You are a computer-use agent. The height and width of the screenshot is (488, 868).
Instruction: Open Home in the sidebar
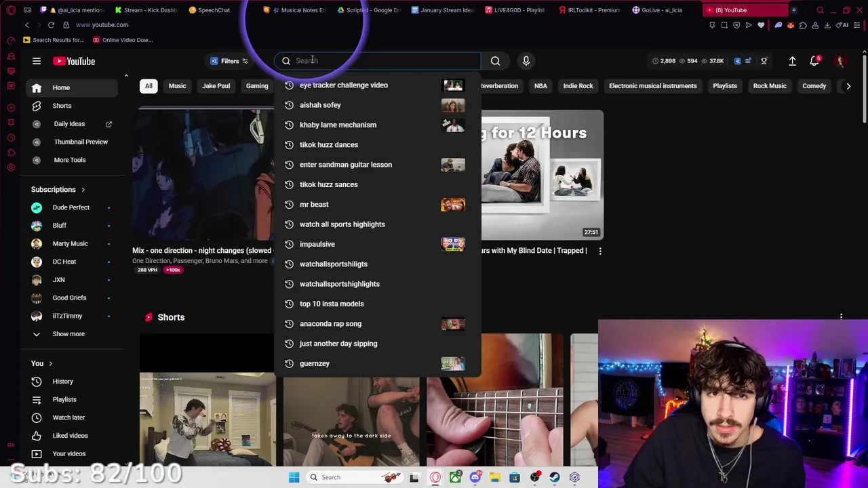[x=71, y=87]
